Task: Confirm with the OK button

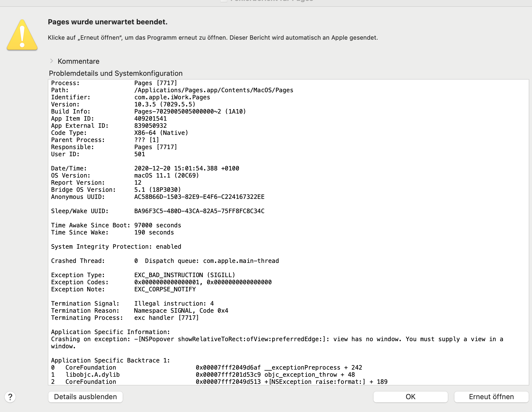Action: [410, 397]
